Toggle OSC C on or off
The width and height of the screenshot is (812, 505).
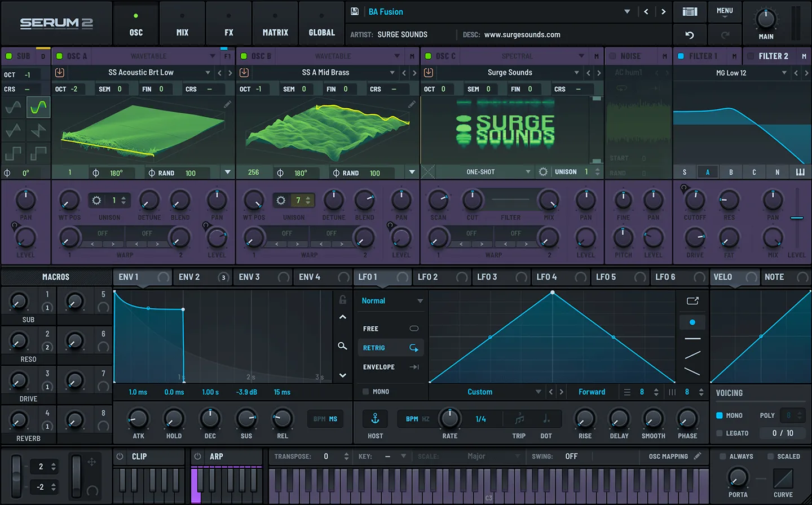pyautogui.click(x=428, y=56)
